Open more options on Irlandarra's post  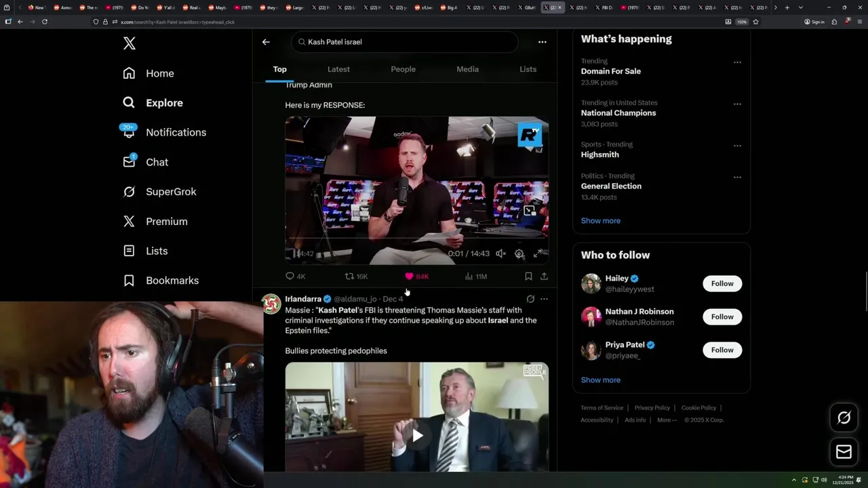tap(544, 299)
